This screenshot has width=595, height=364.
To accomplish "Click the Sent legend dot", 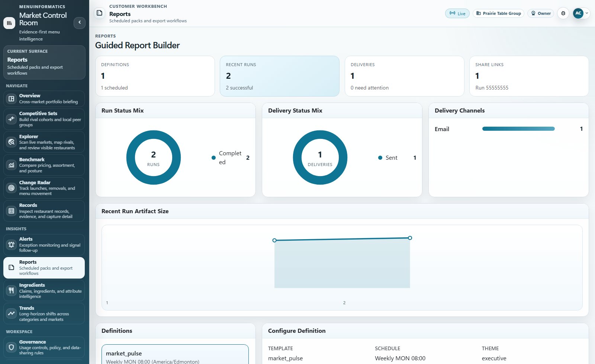I will point(380,158).
